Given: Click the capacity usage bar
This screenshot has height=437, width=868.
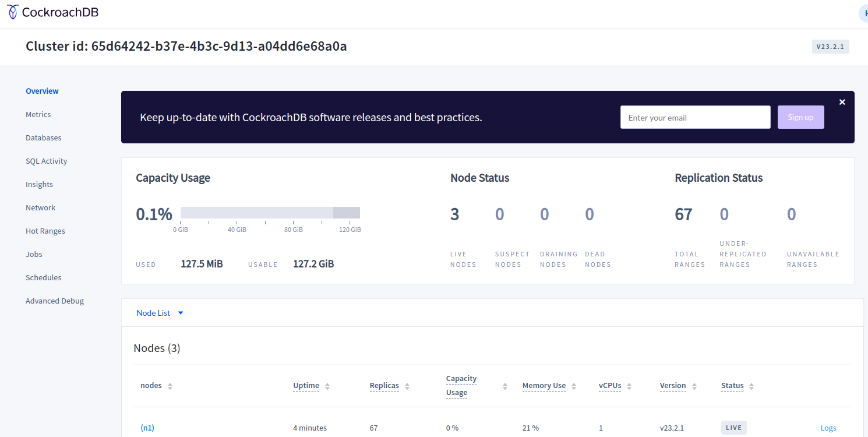Looking at the screenshot, I should click(270, 213).
